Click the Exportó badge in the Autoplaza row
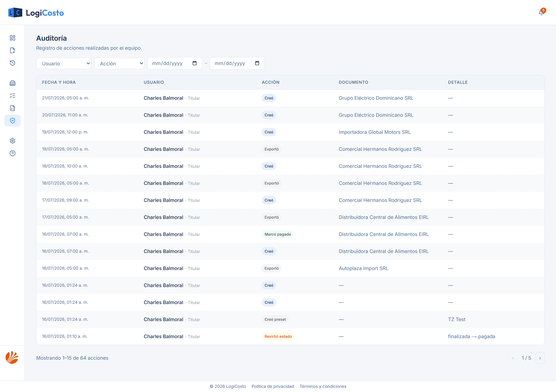This screenshot has width=556, height=392. (x=271, y=268)
